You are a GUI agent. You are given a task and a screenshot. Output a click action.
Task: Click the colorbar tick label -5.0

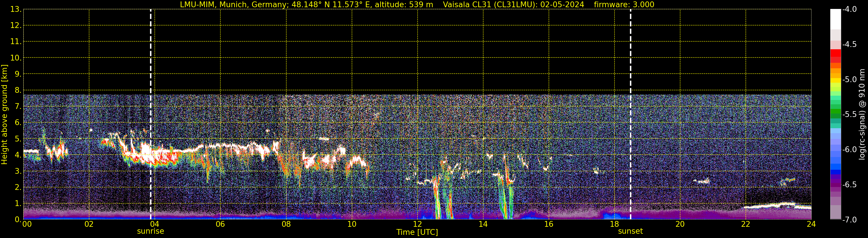point(849,79)
